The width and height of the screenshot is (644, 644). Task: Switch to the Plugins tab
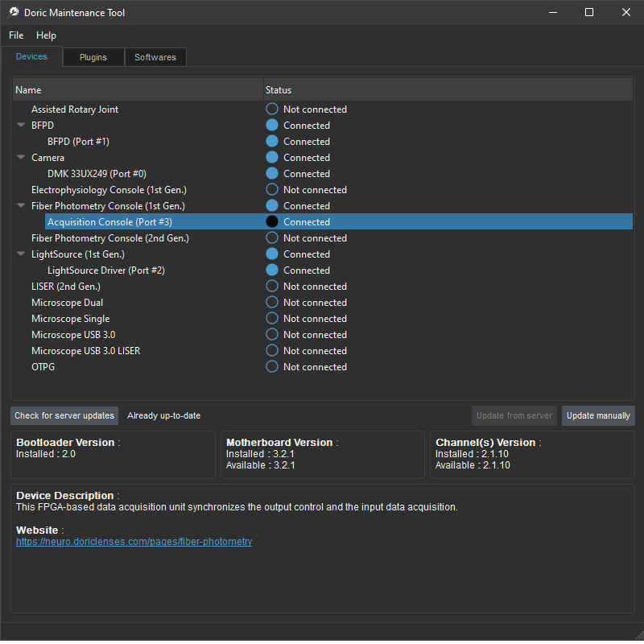(x=93, y=57)
